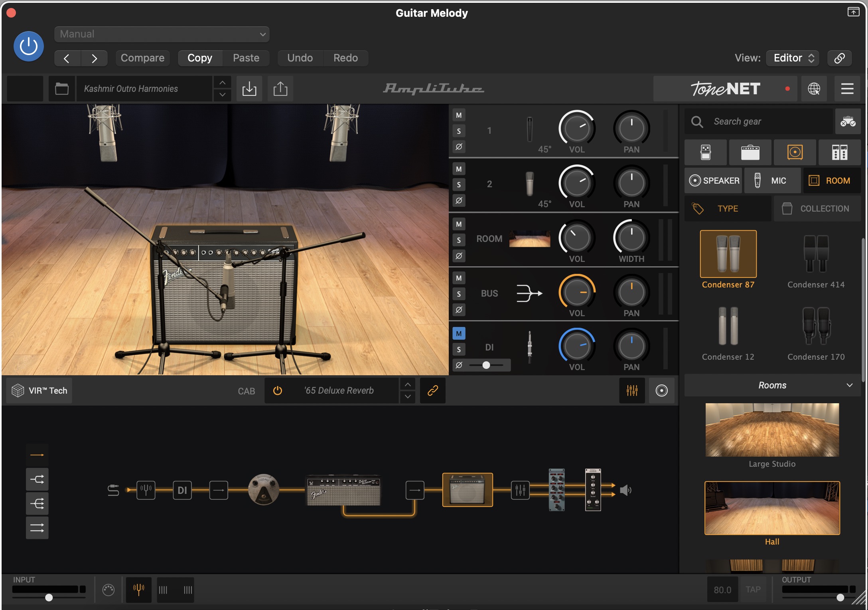This screenshot has width=868, height=610.
Task: Click the VIR Tech button
Action: pyautogui.click(x=39, y=390)
